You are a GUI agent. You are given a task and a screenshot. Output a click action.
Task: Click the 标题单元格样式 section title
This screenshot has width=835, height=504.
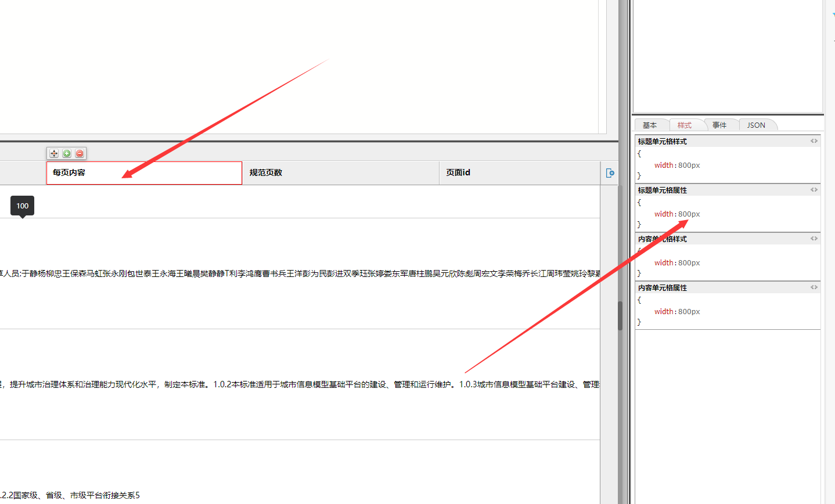point(663,141)
